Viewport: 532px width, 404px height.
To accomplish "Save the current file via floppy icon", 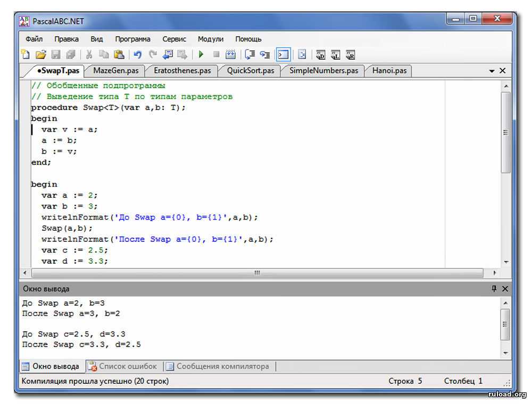I will tap(56, 54).
